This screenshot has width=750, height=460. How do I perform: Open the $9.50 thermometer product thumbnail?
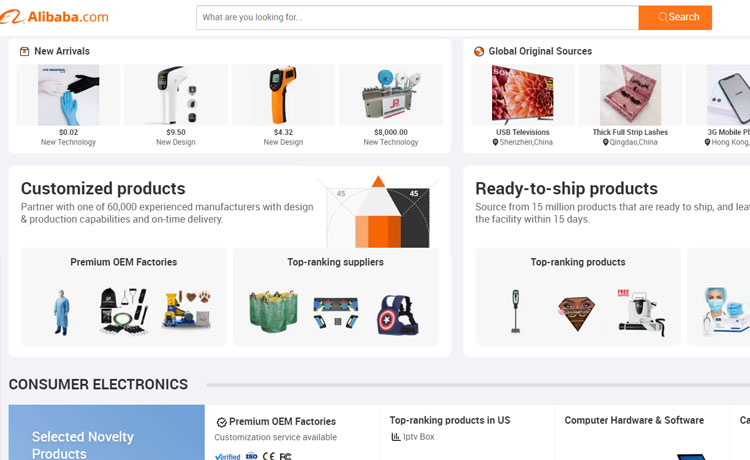pos(176,95)
